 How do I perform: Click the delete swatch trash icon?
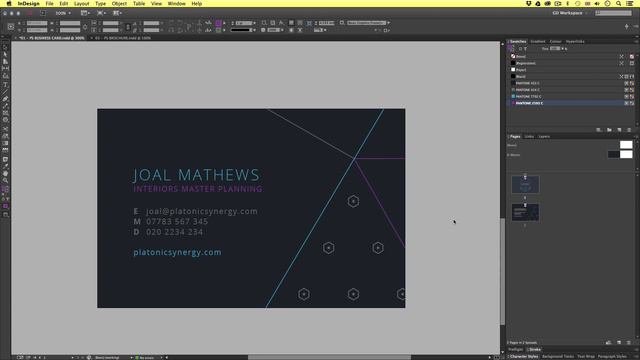pyautogui.click(x=629, y=130)
